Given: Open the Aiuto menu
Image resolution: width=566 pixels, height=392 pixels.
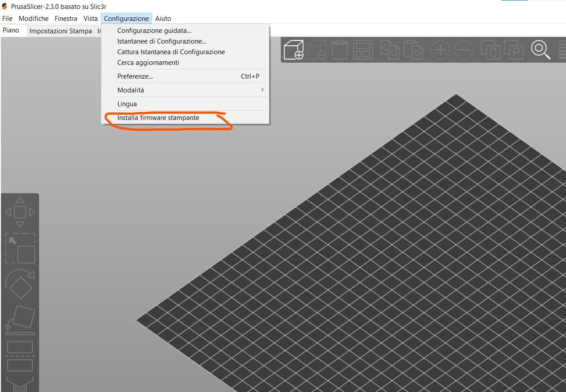Looking at the screenshot, I should 163,19.
